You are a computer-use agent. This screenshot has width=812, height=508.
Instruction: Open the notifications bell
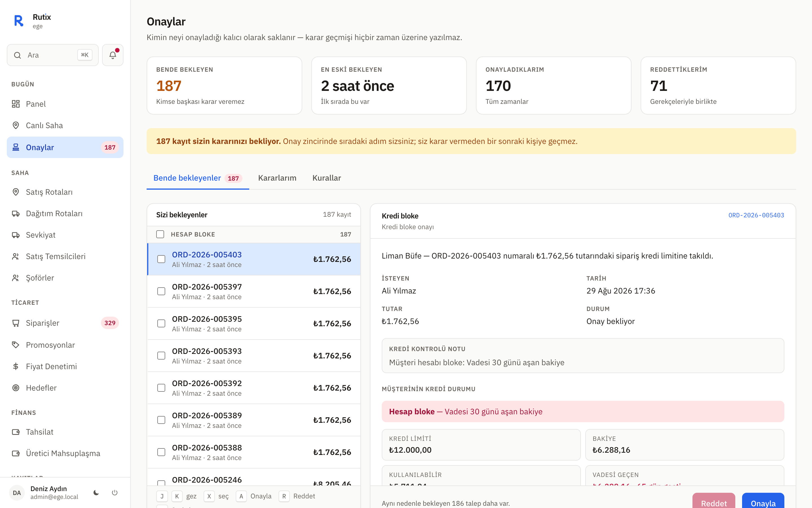[x=113, y=55]
